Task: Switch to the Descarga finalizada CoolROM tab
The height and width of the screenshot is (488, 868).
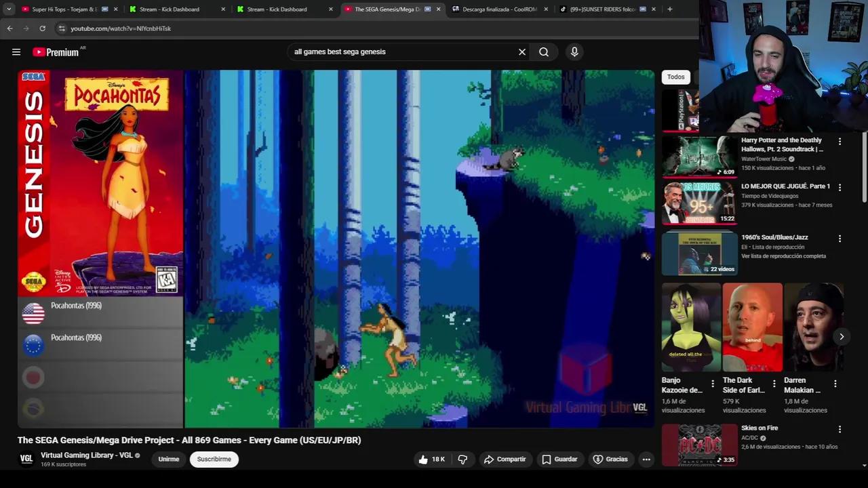Action: point(500,9)
